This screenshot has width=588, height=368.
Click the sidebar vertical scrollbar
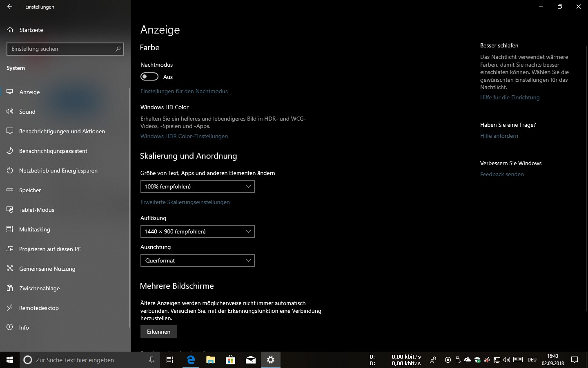(129, 208)
